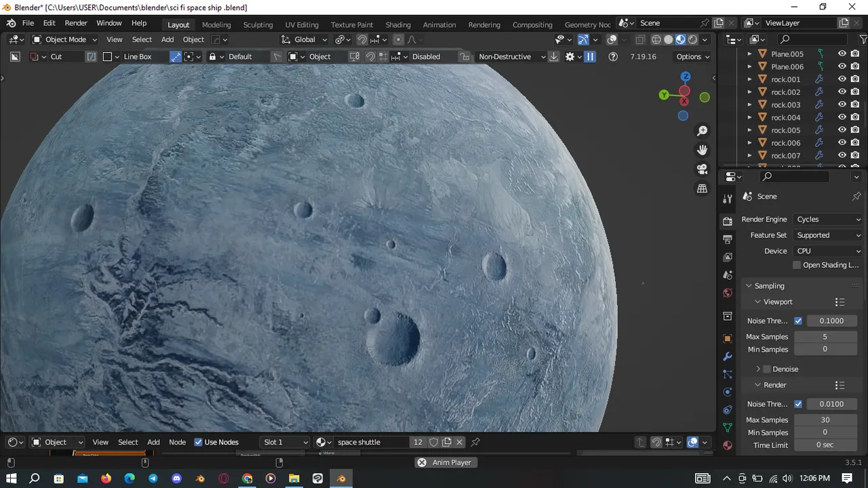
Task: Open the viewport Add menu
Action: (x=167, y=39)
